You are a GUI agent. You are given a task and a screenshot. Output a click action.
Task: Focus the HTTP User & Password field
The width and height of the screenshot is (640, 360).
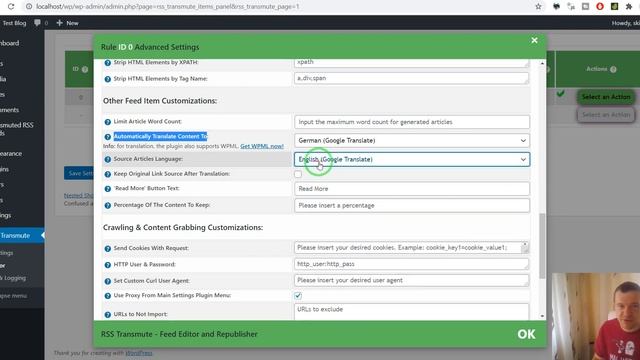[x=411, y=264]
